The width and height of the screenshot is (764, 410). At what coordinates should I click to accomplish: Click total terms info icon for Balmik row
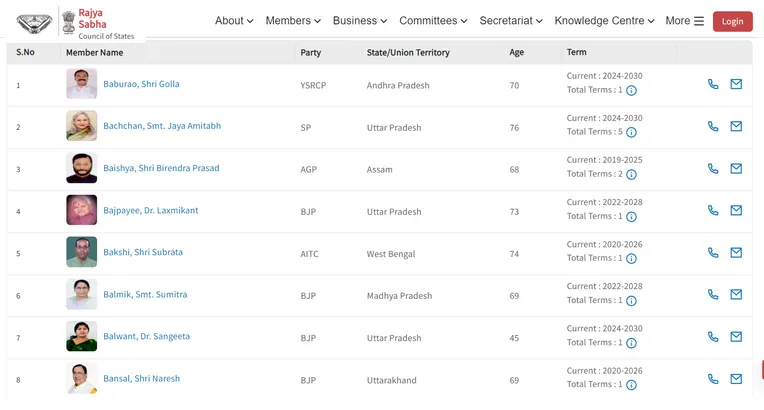pos(631,301)
